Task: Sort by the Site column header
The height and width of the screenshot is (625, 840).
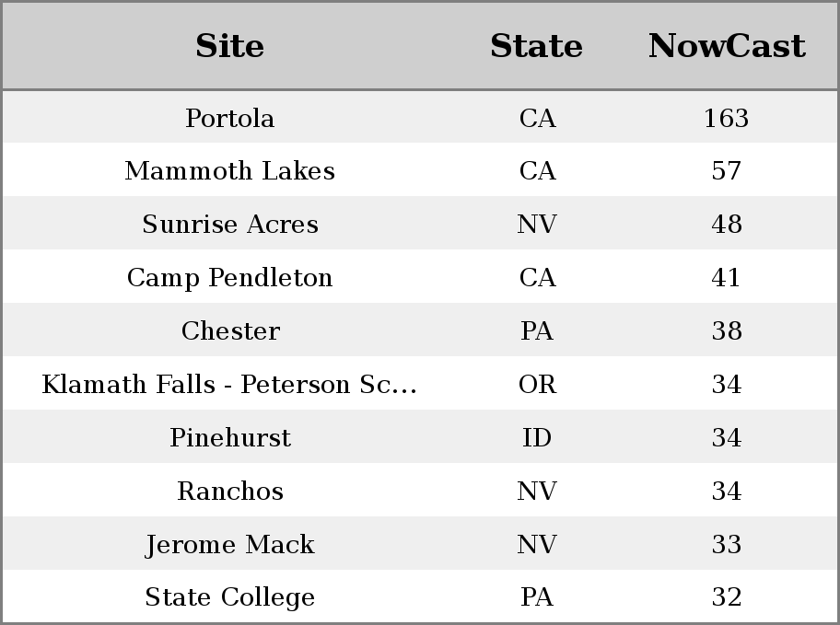Action: coord(230,46)
